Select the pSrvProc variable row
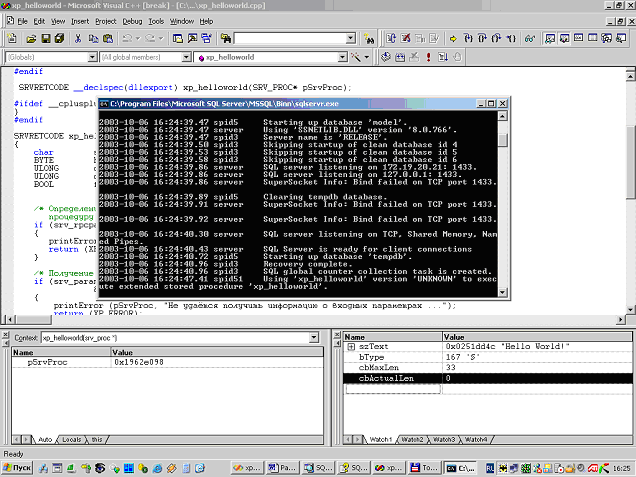Image resolution: width=636 pixels, height=477 pixels. [x=168, y=362]
